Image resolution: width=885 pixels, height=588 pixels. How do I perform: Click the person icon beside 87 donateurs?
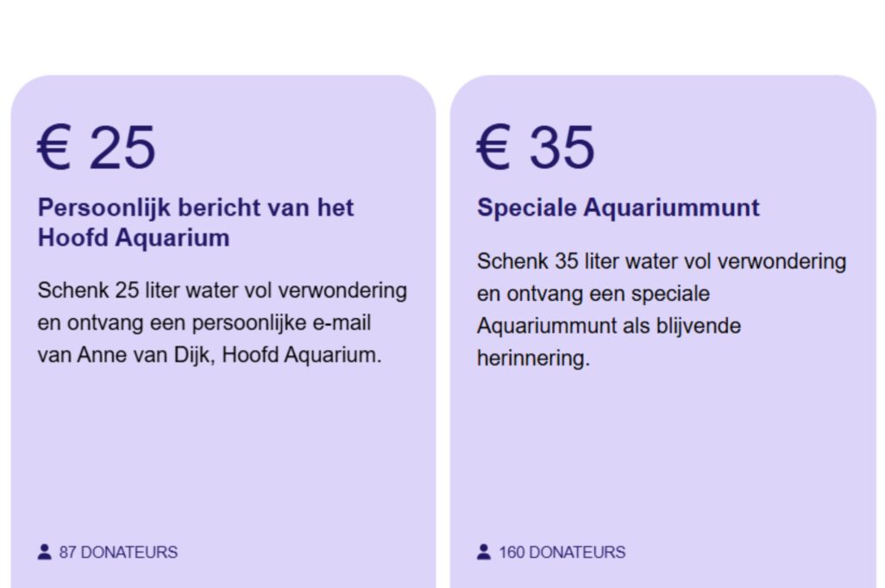click(x=45, y=552)
